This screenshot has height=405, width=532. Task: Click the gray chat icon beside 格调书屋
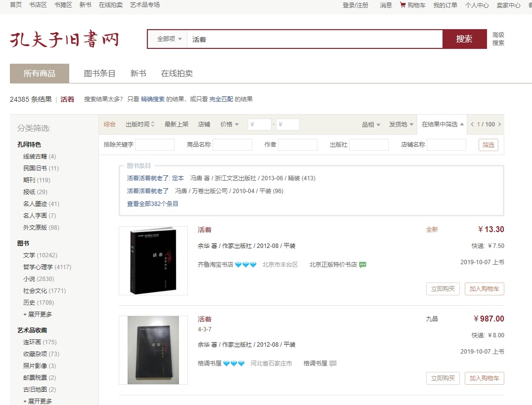pyautogui.click(x=333, y=364)
